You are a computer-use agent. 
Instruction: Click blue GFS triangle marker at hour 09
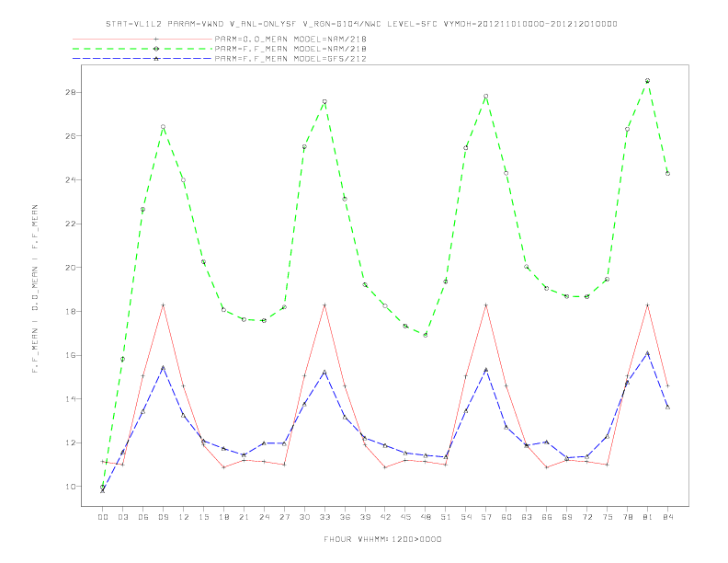point(163,367)
